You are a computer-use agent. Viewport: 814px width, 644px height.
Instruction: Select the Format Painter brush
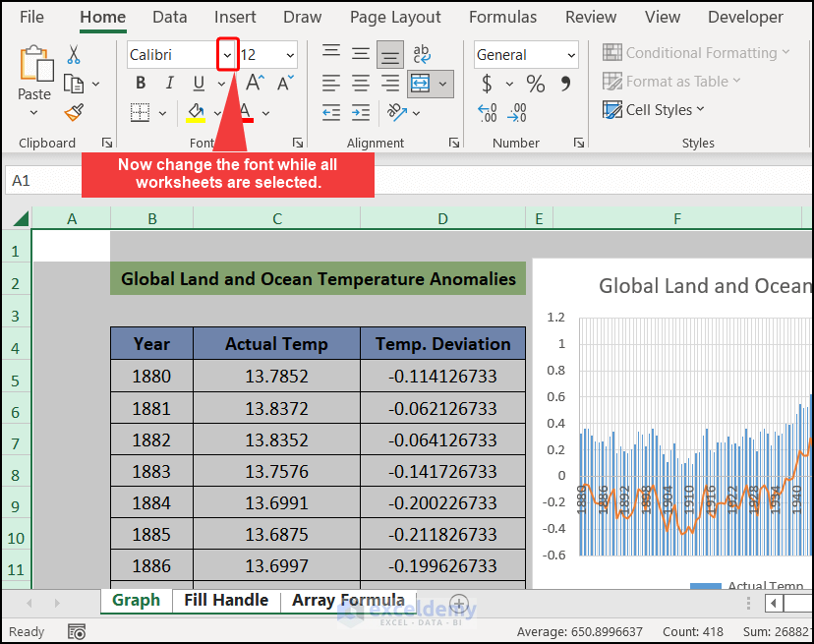pyautogui.click(x=74, y=112)
